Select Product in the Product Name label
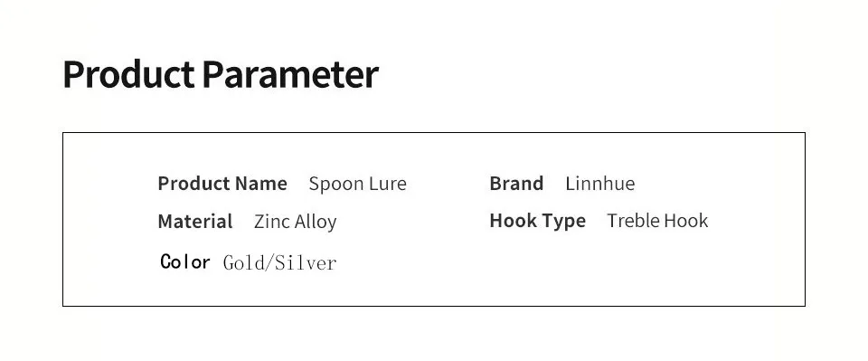Viewport: 868px width, 361px height. click(193, 184)
